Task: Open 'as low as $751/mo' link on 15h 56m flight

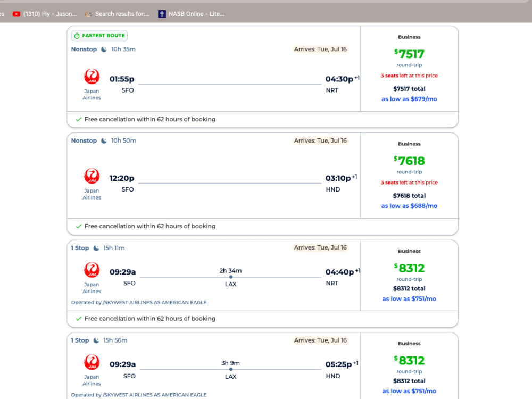Action: (409, 391)
